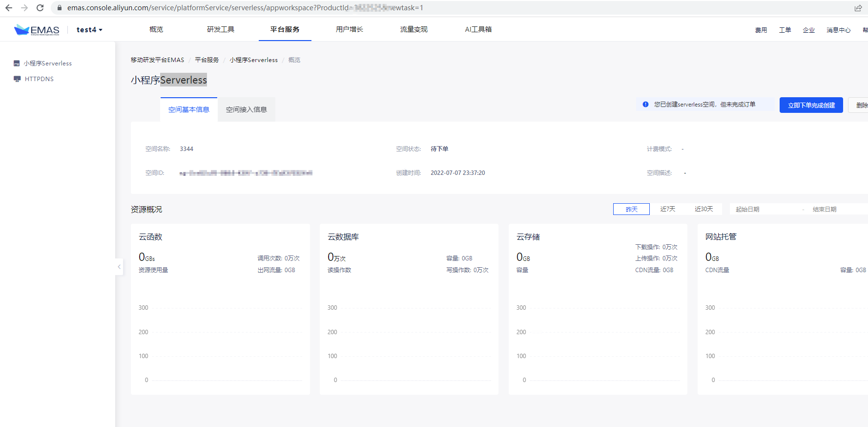Select the 昨天 time range
The image size is (868, 427).
[631, 209]
